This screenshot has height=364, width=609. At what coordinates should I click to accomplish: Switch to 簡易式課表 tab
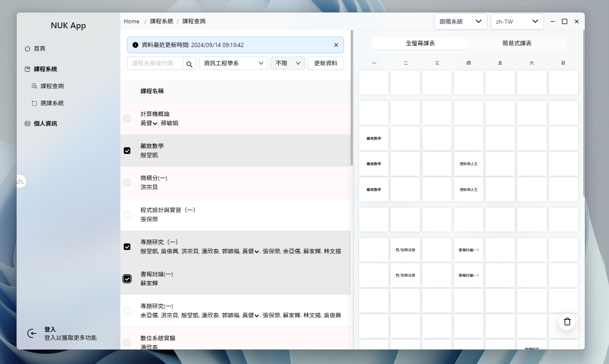(x=517, y=43)
